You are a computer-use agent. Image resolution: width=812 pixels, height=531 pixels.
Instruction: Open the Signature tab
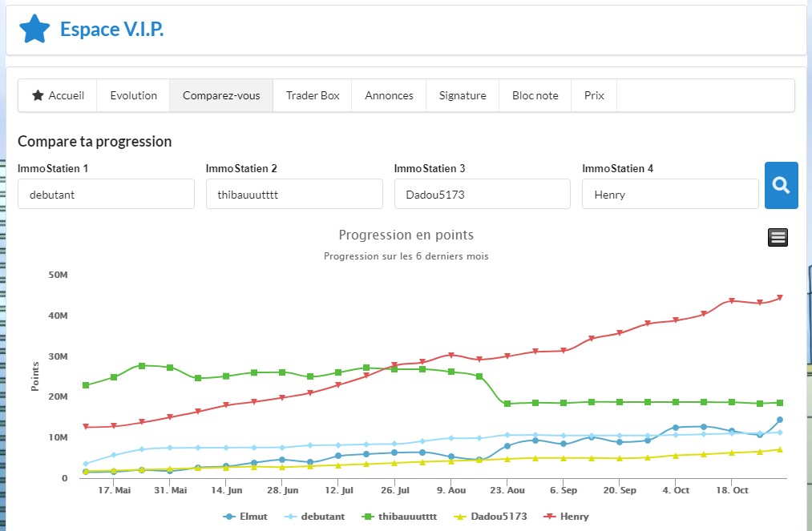coord(463,95)
